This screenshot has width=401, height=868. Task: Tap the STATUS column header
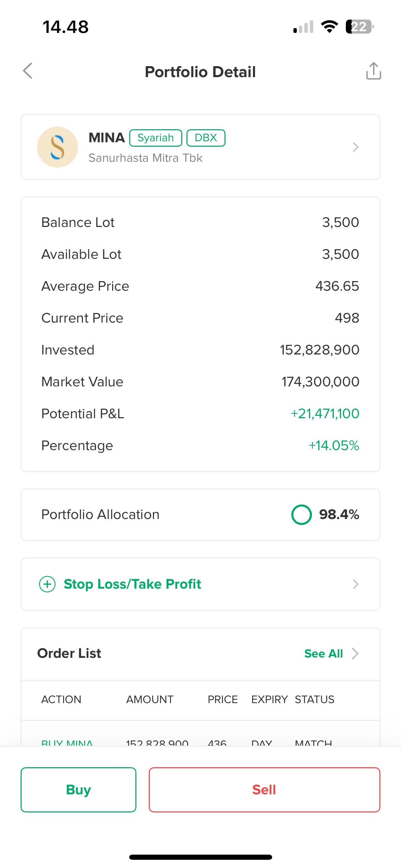pos(314,699)
